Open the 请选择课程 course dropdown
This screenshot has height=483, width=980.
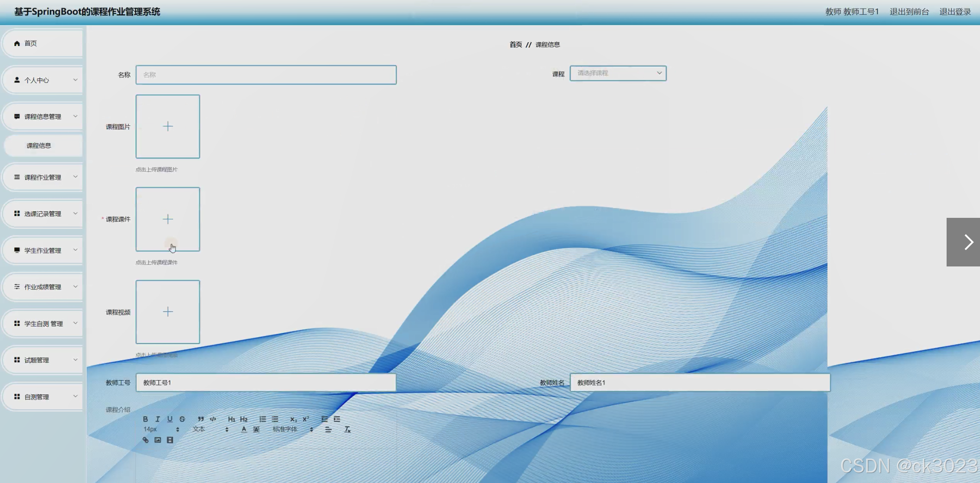(x=618, y=73)
